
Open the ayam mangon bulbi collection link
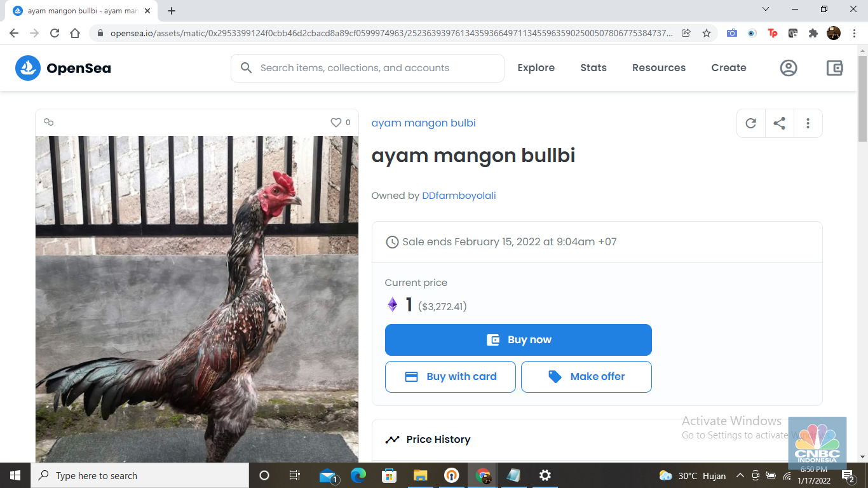(424, 123)
